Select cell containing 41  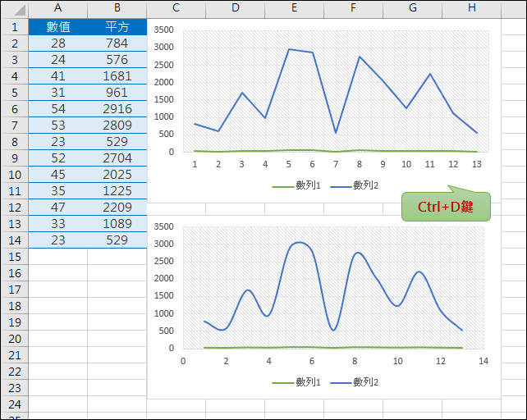coord(57,76)
